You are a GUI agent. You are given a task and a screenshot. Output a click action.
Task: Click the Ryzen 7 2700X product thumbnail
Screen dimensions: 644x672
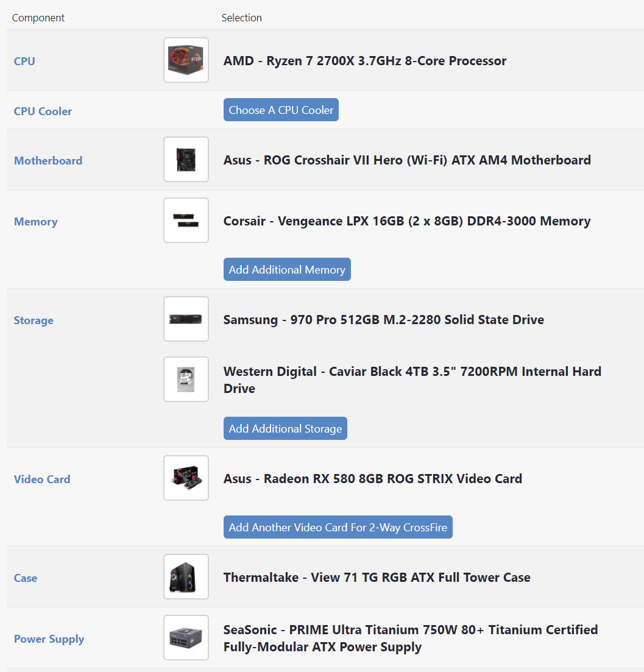186,60
